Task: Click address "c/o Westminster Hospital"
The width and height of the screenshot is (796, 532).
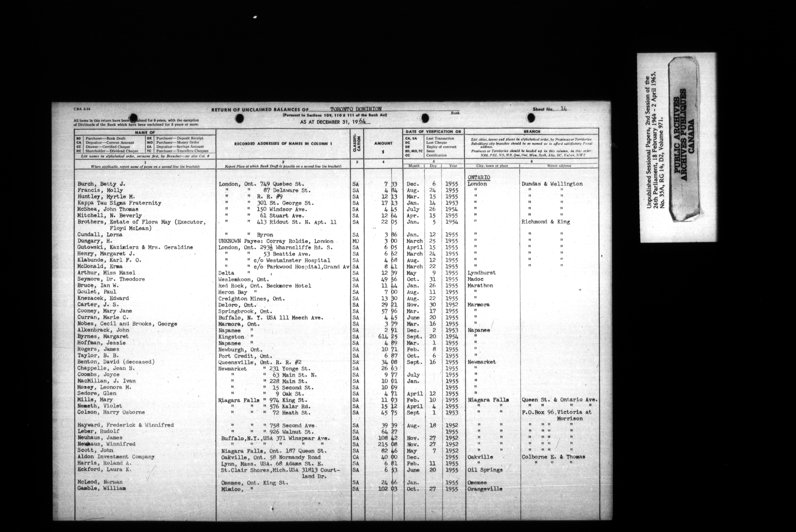Action: click(x=292, y=260)
